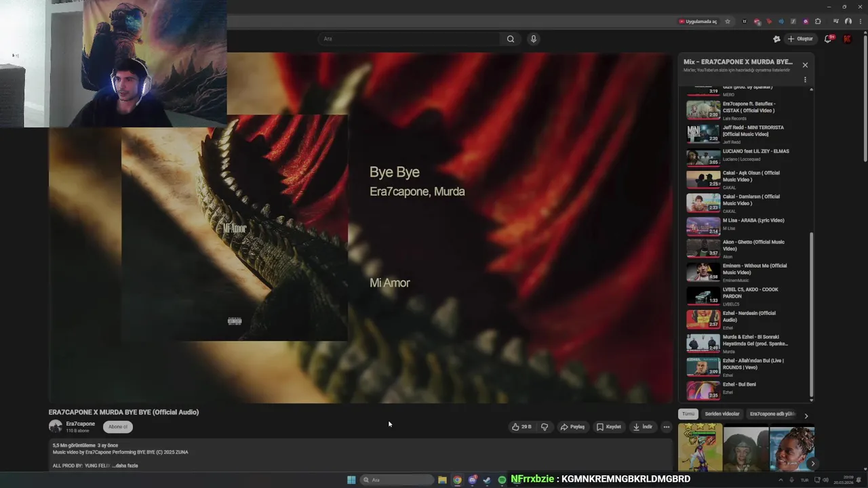Open Chrome three-dot menu
The width and height of the screenshot is (868, 488).
[859, 21]
